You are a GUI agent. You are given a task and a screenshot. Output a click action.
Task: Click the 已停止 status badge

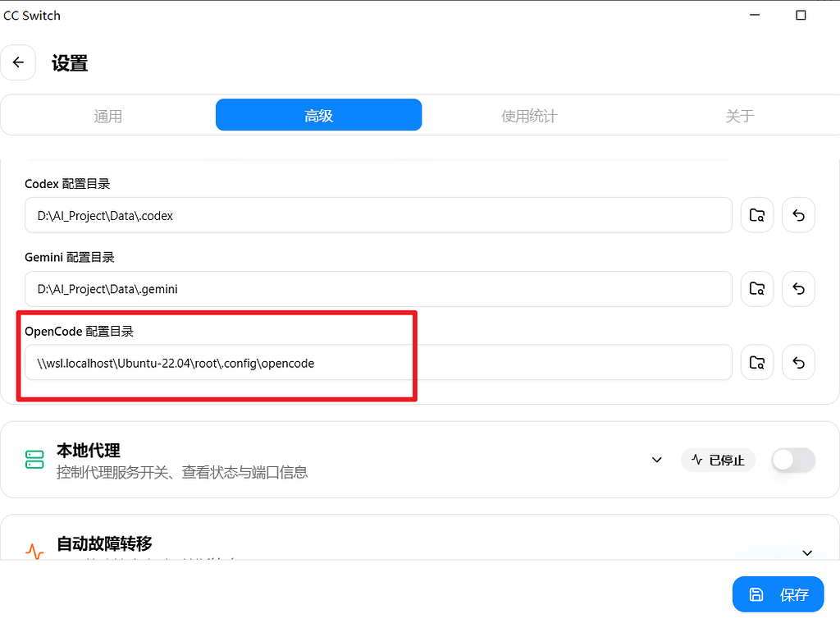(x=718, y=461)
